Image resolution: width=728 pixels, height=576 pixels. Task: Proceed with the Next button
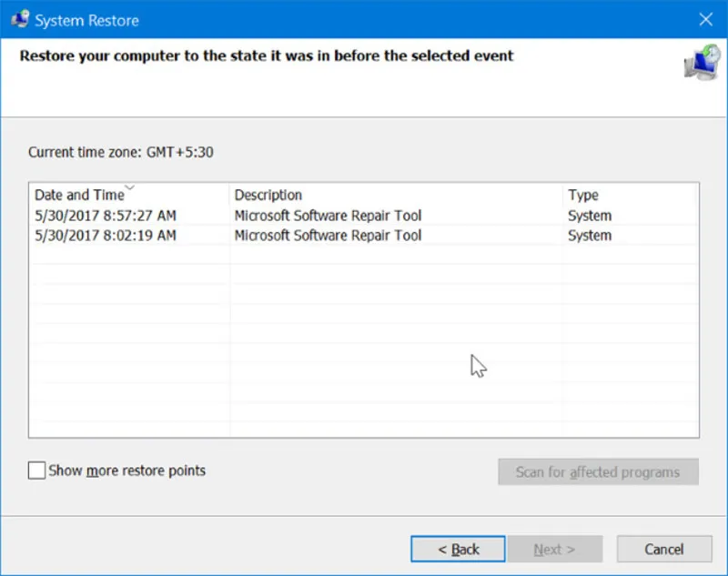(x=554, y=549)
